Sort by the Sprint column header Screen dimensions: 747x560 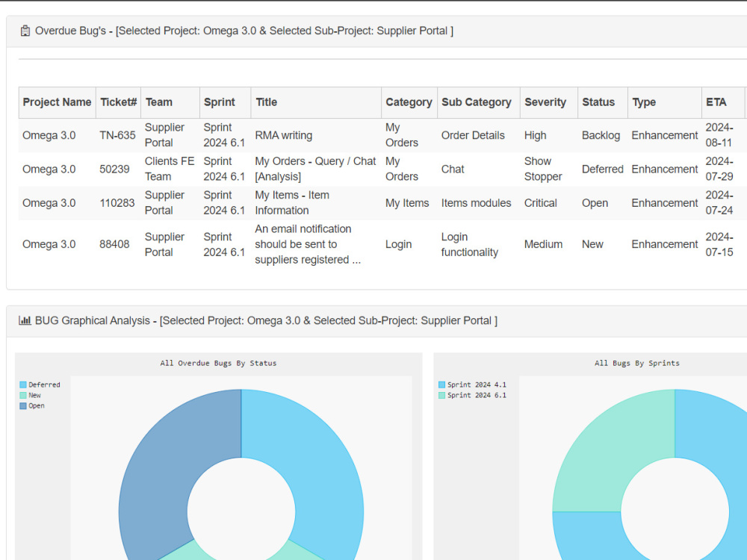(x=225, y=102)
